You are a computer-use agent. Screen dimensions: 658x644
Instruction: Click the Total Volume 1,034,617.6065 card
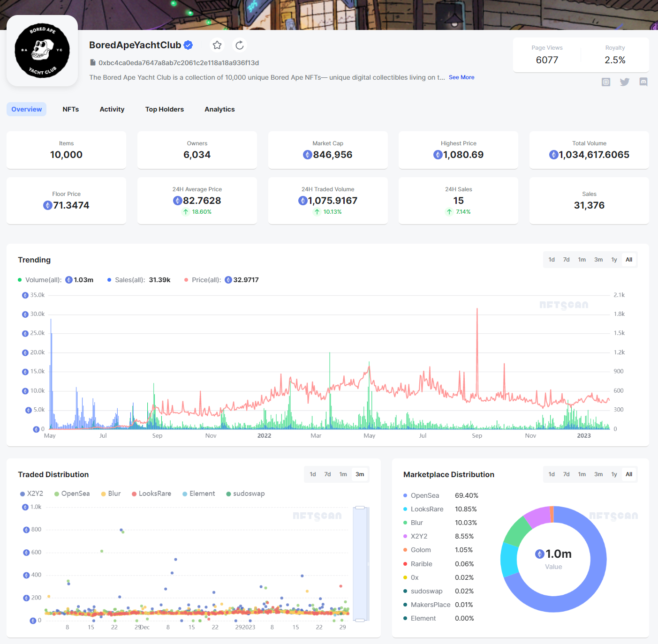(x=589, y=150)
